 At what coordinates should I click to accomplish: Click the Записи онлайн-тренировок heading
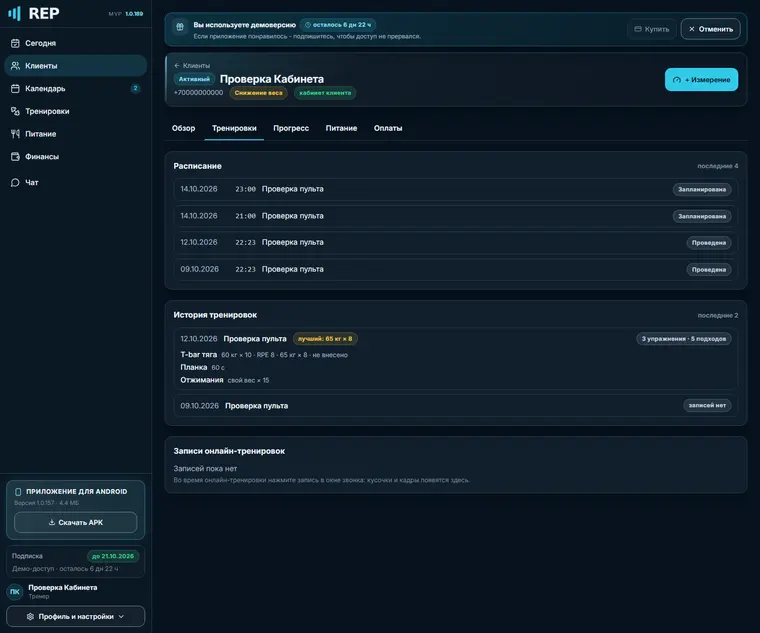pyautogui.click(x=229, y=451)
